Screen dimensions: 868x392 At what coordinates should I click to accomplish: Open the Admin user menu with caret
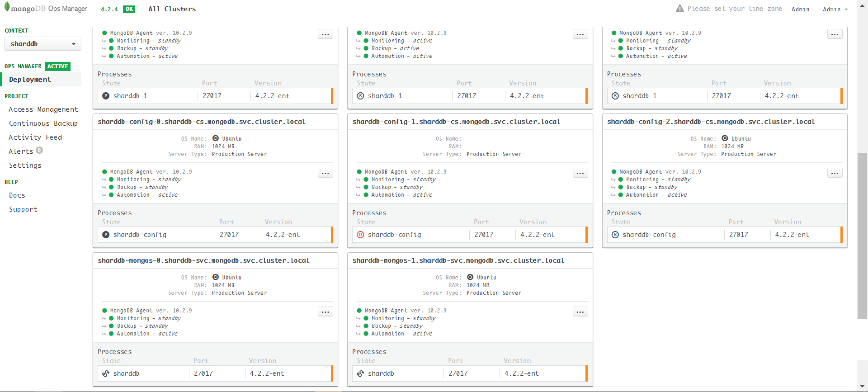click(835, 9)
